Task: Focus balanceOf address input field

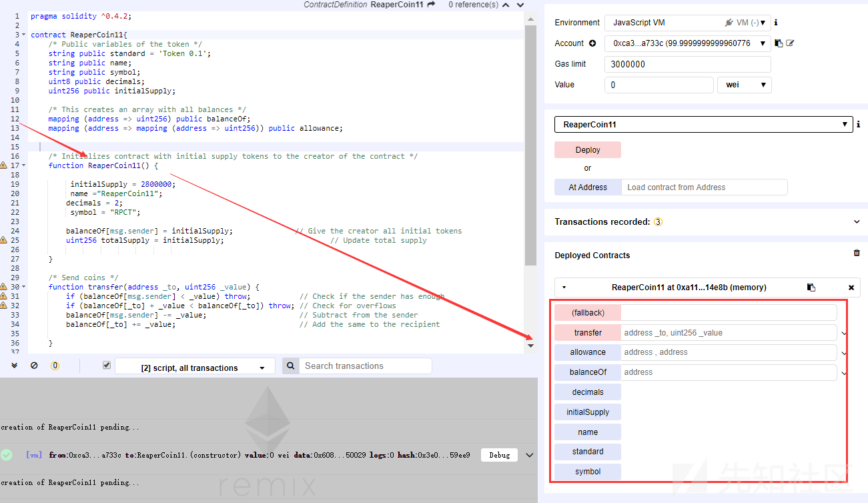Action: 729,372
